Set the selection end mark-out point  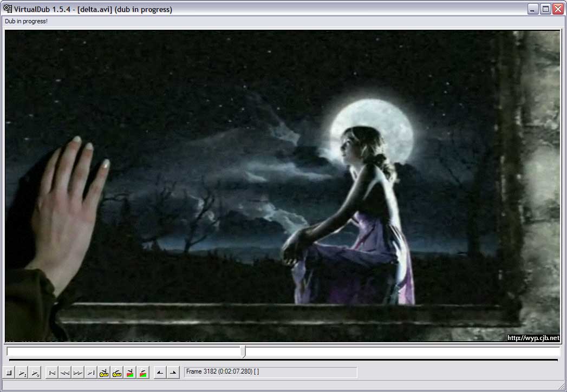coord(173,373)
